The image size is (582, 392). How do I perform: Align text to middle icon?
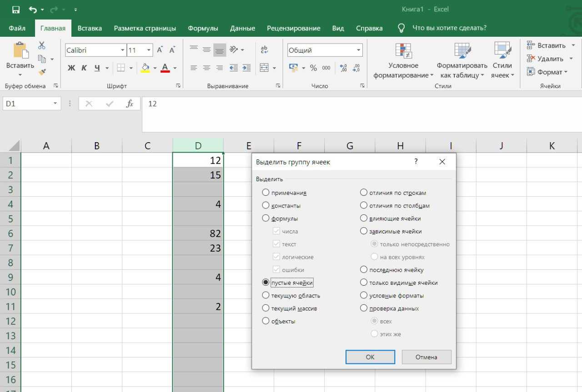[207, 50]
